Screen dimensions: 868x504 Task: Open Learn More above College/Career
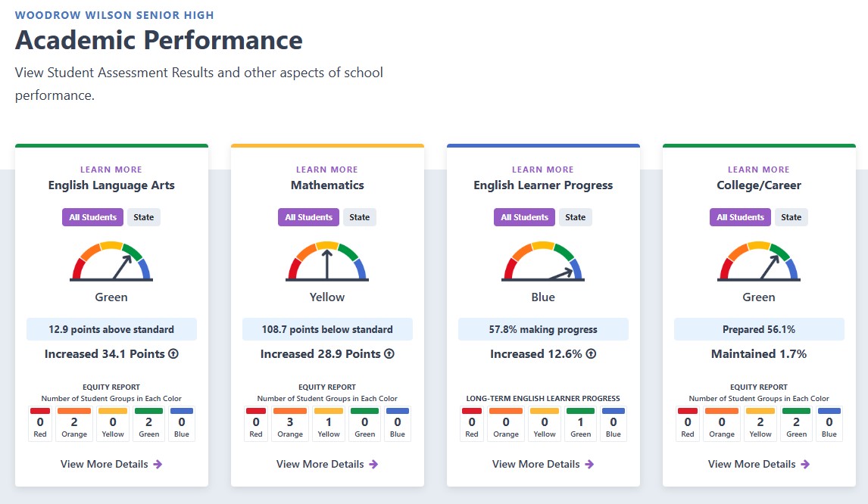[x=759, y=170]
